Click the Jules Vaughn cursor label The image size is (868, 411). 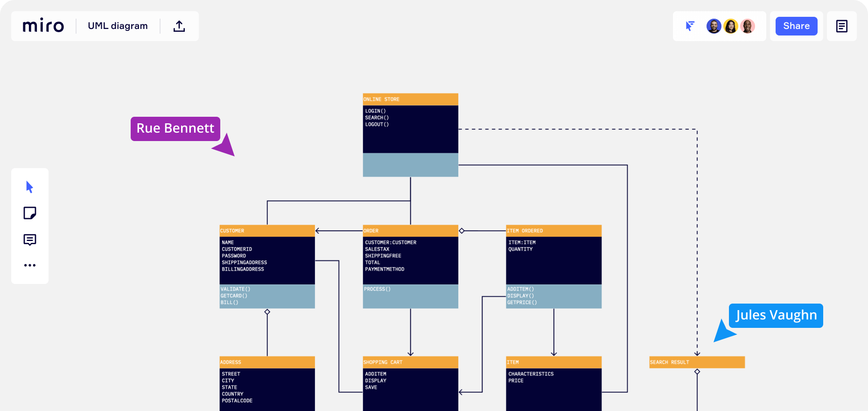(x=776, y=316)
